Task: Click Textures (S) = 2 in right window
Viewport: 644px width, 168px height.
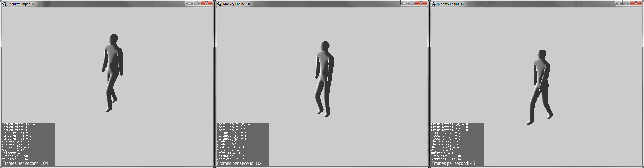Action: (446, 139)
